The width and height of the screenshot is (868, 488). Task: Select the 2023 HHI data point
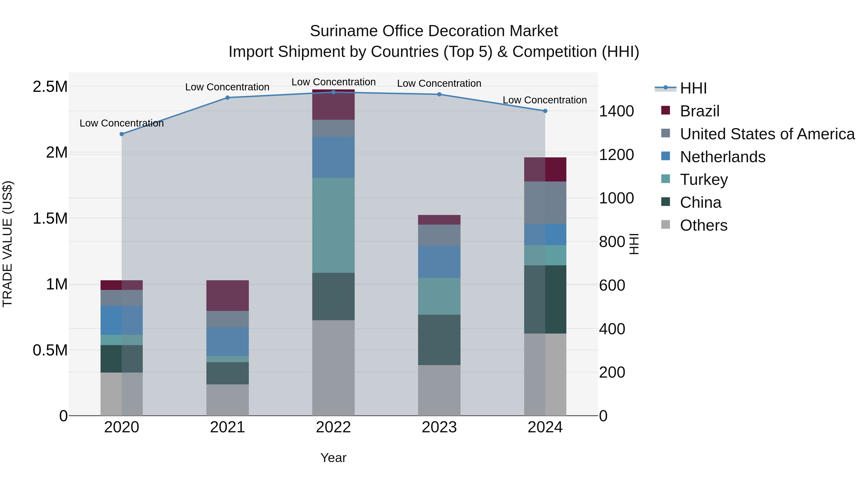439,94
